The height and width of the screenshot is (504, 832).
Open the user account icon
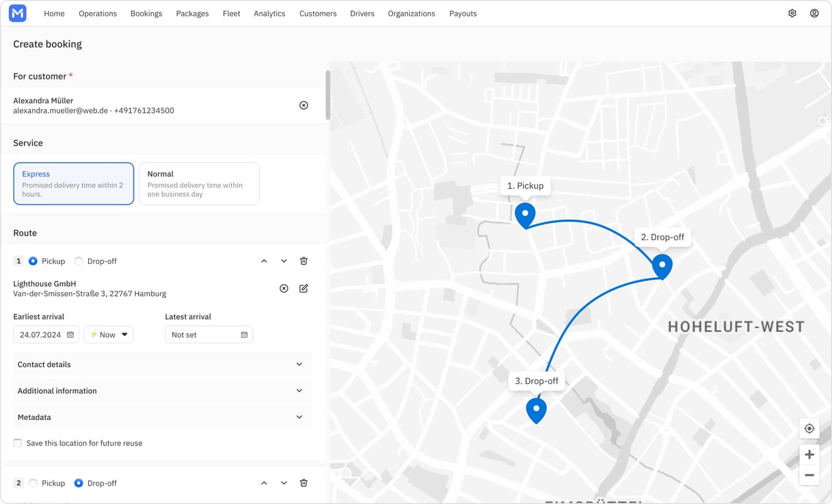tap(814, 13)
